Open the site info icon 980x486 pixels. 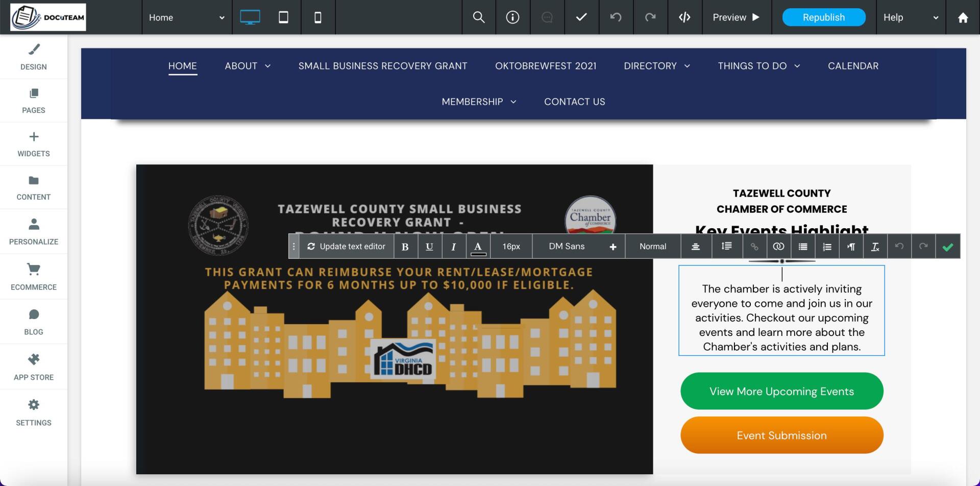(x=512, y=17)
